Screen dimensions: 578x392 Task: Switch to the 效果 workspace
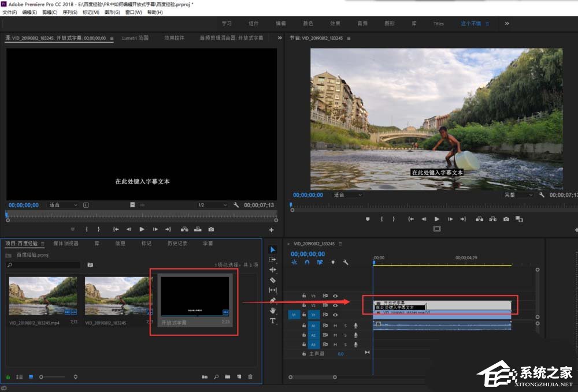pyautogui.click(x=335, y=24)
